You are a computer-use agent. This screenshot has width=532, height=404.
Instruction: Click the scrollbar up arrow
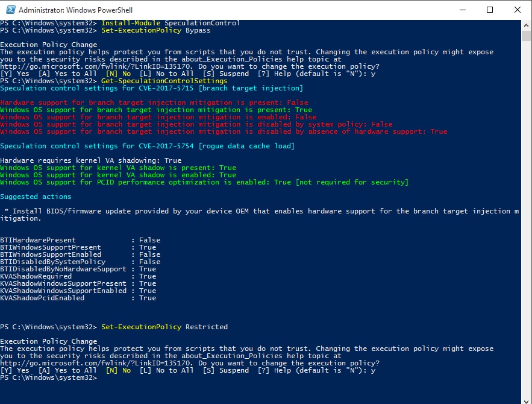[x=526, y=25]
